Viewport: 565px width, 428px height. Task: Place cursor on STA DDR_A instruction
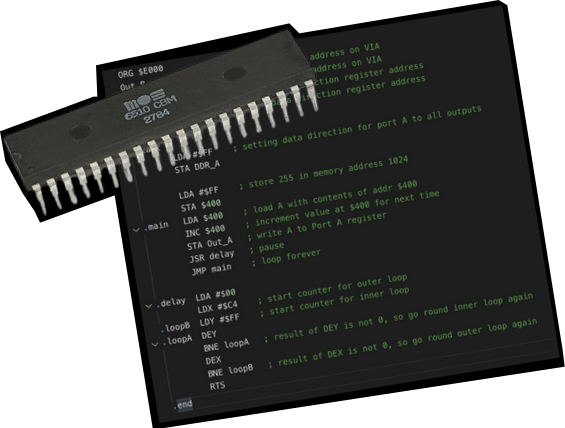point(197,167)
